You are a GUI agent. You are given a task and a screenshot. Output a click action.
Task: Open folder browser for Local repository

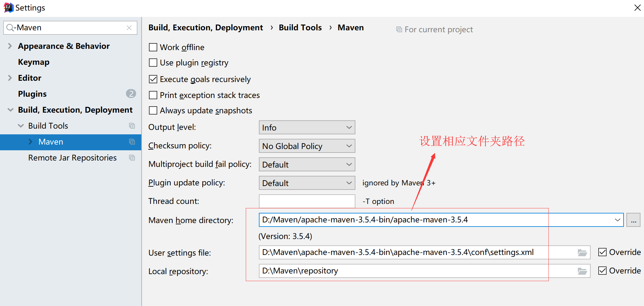(582, 271)
